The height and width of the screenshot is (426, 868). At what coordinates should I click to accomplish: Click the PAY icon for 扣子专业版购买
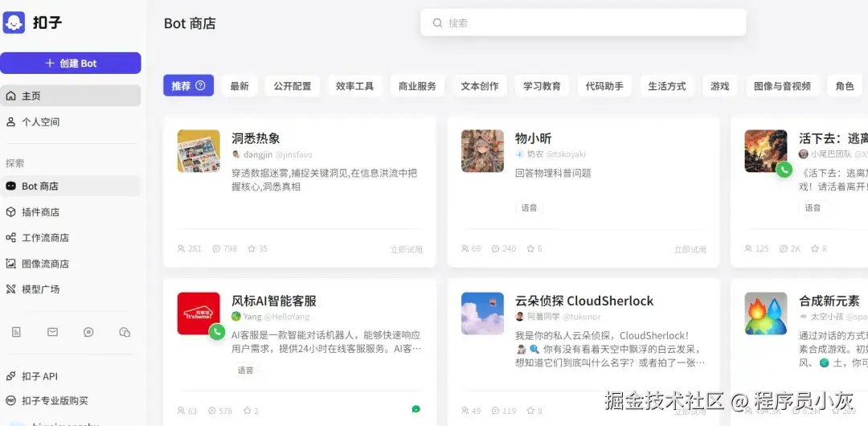click(10, 400)
